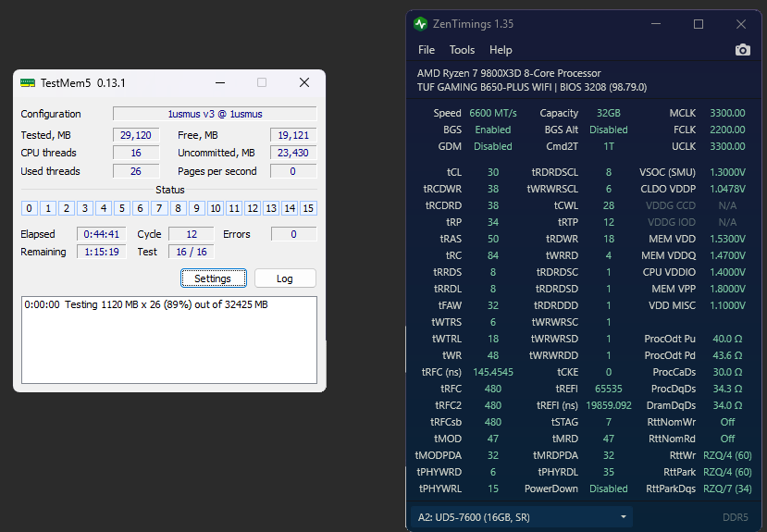Select status thread box 9
This screenshot has height=532, width=767.
tap(197, 208)
